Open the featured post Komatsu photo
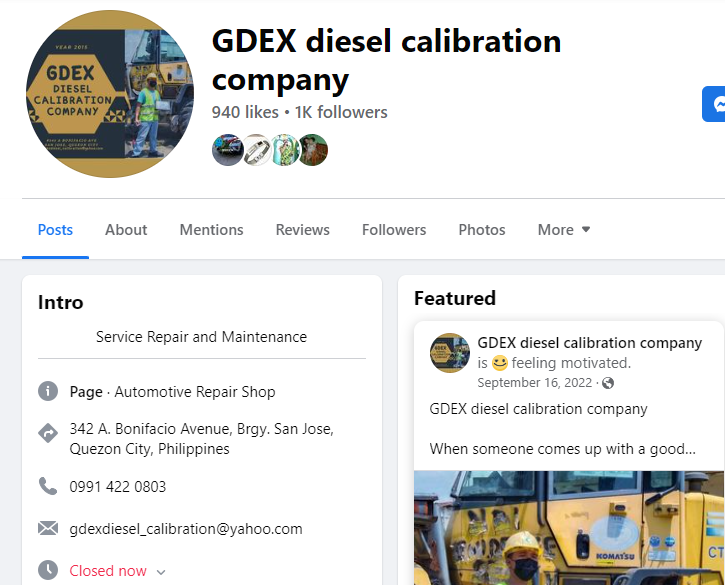 [569, 528]
